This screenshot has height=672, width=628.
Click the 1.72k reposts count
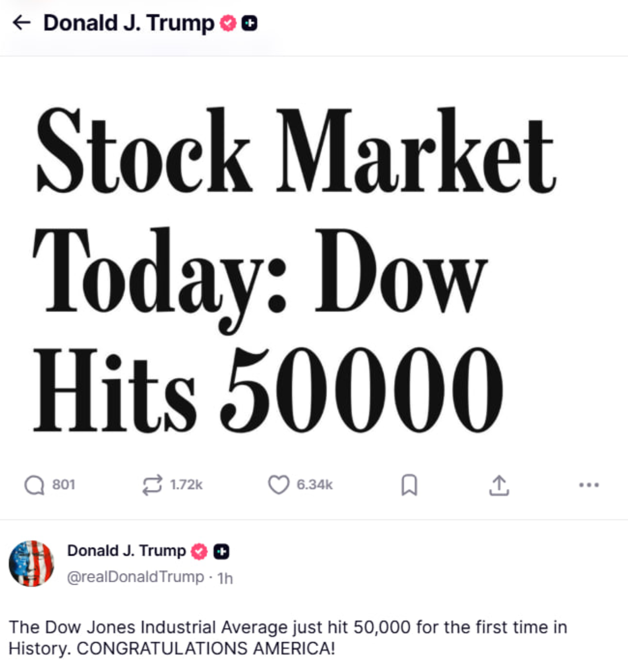(x=186, y=484)
